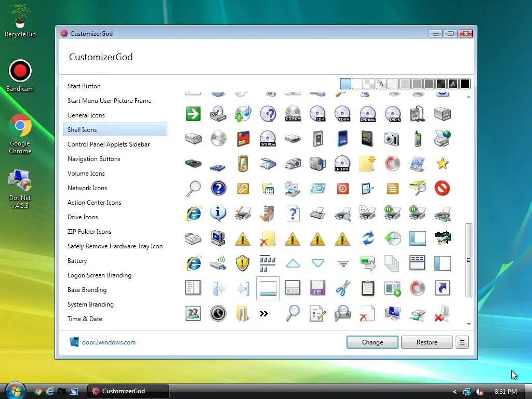532x399 pixels.
Task: Click the printer with globe icon
Action: coord(443,139)
